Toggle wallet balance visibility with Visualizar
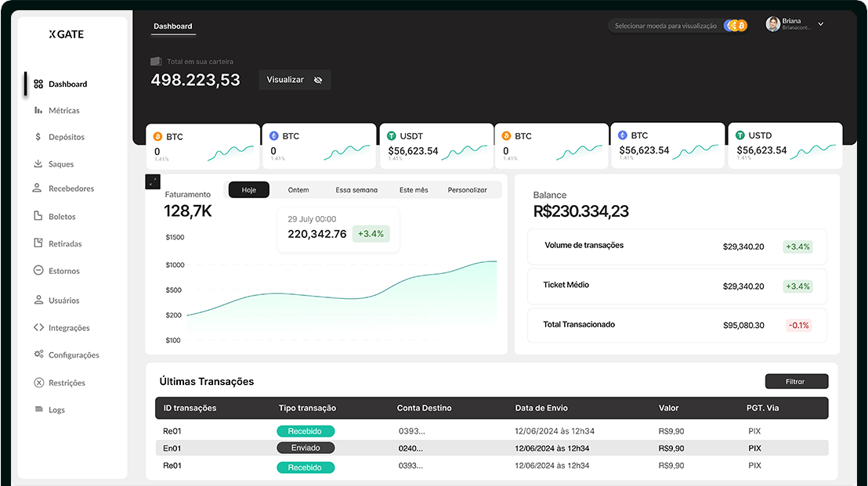868x486 pixels. tap(295, 80)
